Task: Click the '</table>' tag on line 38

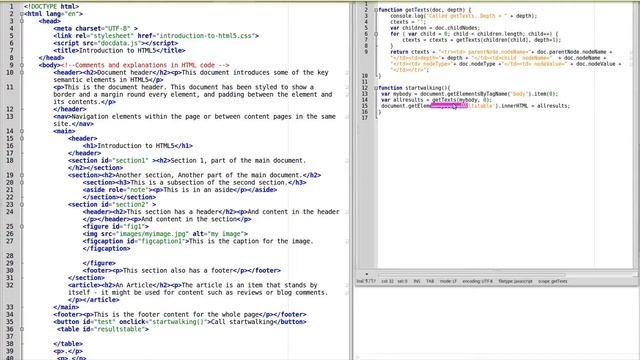Action: 68,344
